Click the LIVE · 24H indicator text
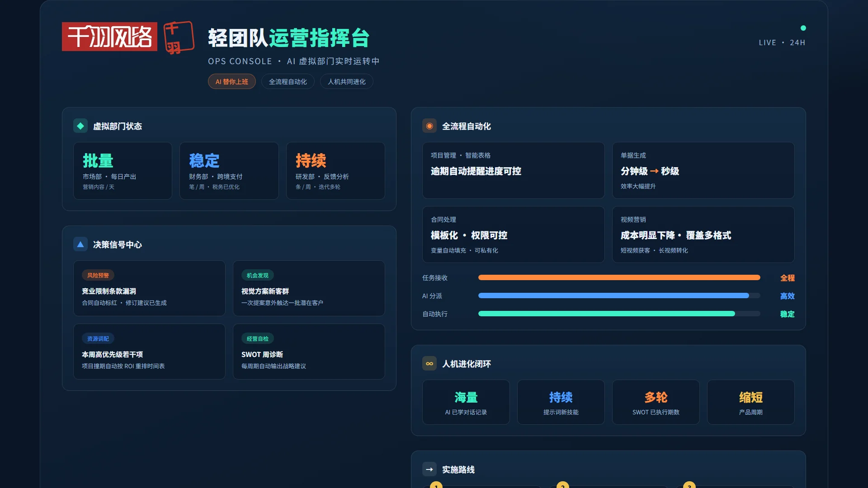This screenshot has height=488, width=868. (x=782, y=42)
